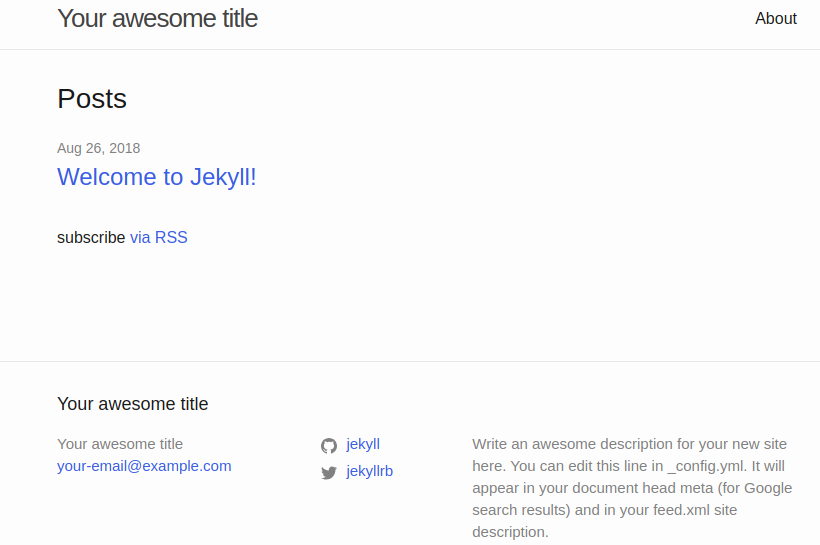Click the word "appear" in footer description
The height and width of the screenshot is (545, 820).
tap(496, 488)
